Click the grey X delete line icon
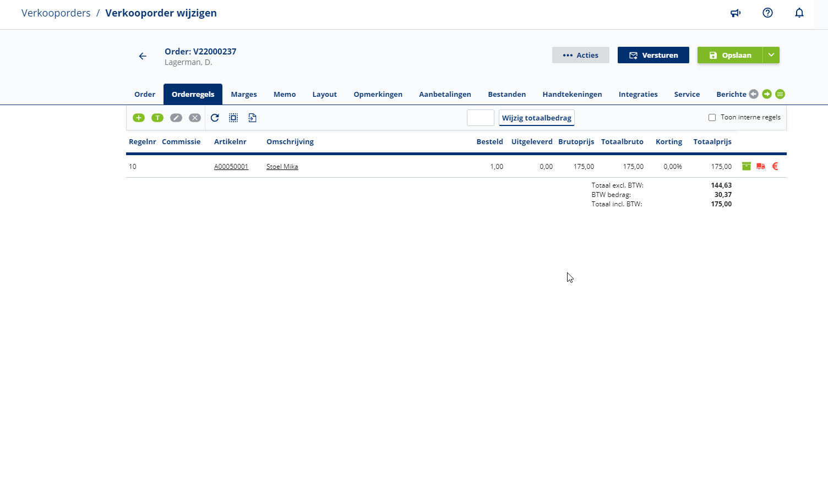Image resolution: width=828 pixels, height=504 pixels. [x=195, y=118]
